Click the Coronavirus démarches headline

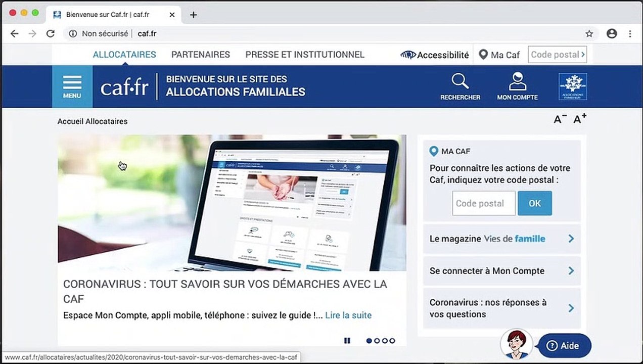[225, 291]
